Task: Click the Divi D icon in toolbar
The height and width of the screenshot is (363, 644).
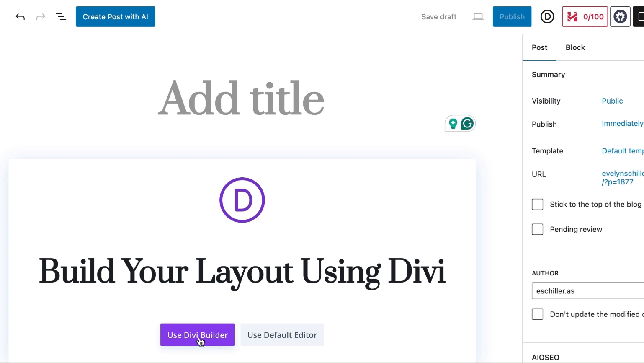Action: pos(547,17)
